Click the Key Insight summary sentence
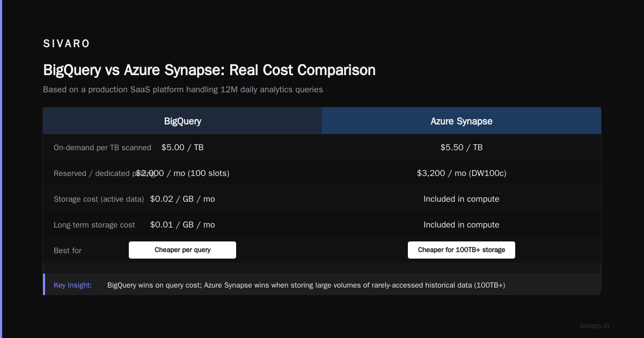Viewport: 644px width, 338px height. coord(306,285)
